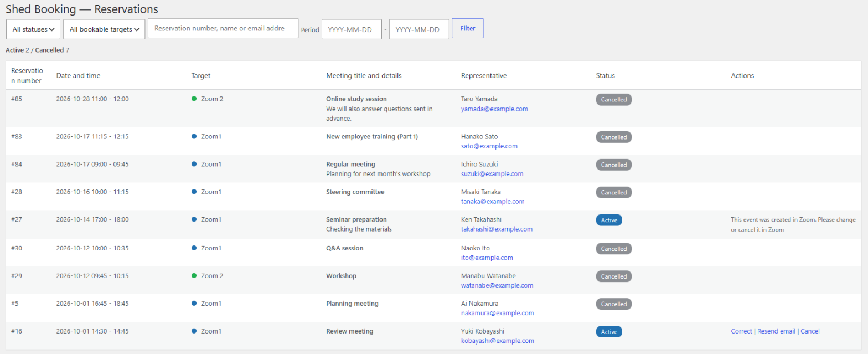Click the 'created in Zoom' notice text

[793, 224]
